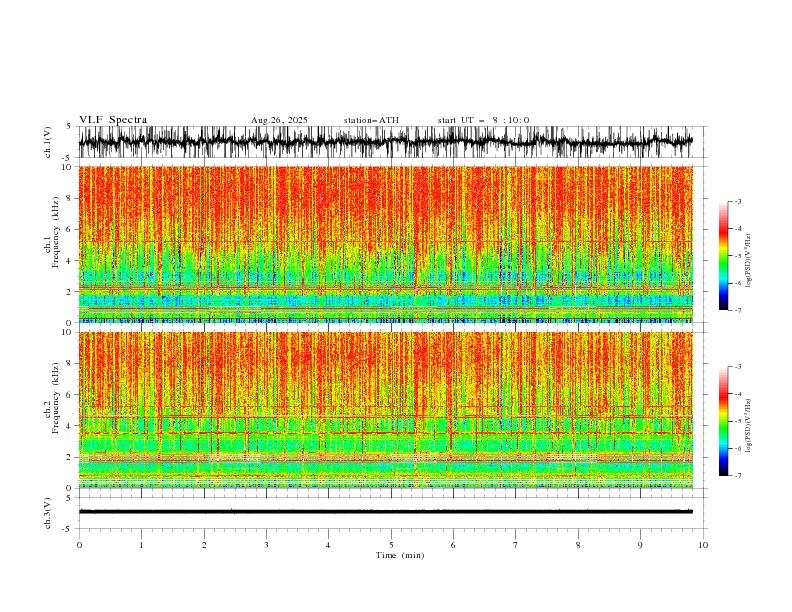Click the ch.1 waveform trace panel
Screen dimensions: 792x612
(392, 142)
